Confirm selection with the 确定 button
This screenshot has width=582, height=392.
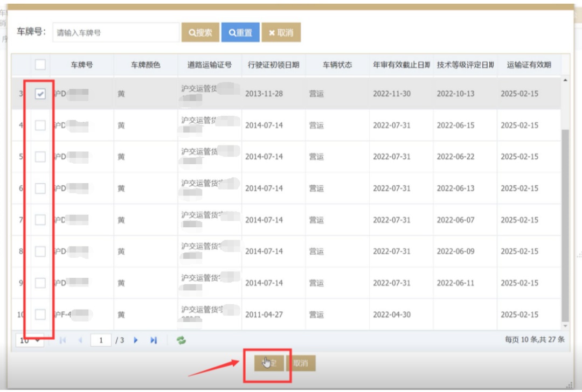(x=268, y=363)
